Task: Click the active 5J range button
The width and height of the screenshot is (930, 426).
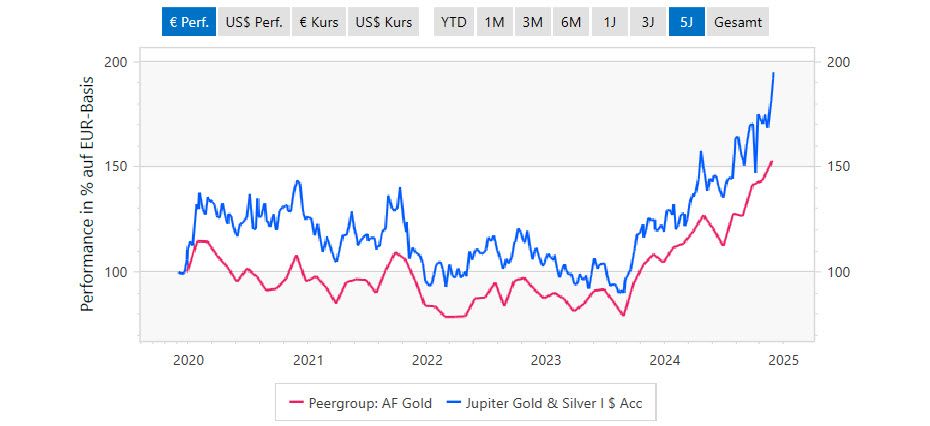Action: coord(686,23)
